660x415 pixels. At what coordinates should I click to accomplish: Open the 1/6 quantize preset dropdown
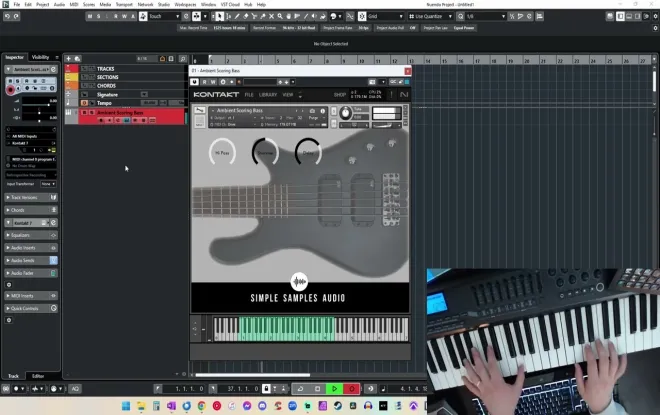click(x=485, y=16)
